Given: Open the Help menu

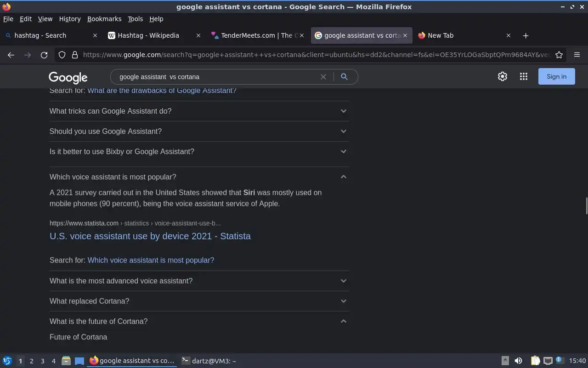Looking at the screenshot, I should coord(156,19).
